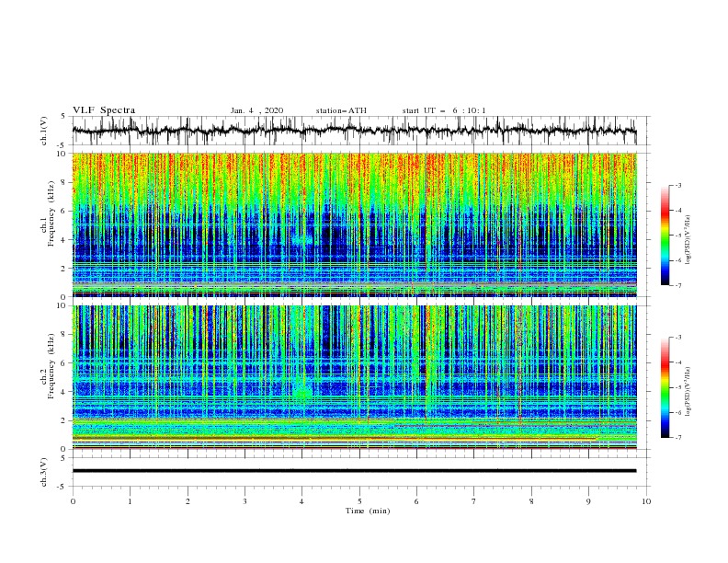The height and width of the screenshot is (563, 728).
Task: Click the flat ch.3 voltage trace
Action: [x=354, y=471]
